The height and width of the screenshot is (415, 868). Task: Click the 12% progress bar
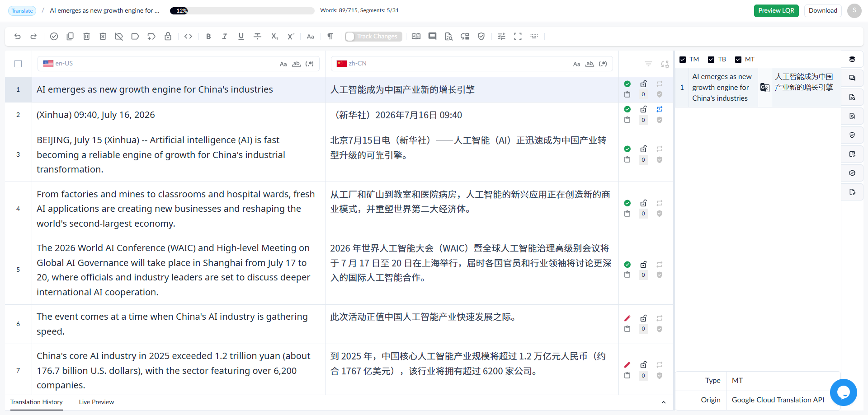242,11
